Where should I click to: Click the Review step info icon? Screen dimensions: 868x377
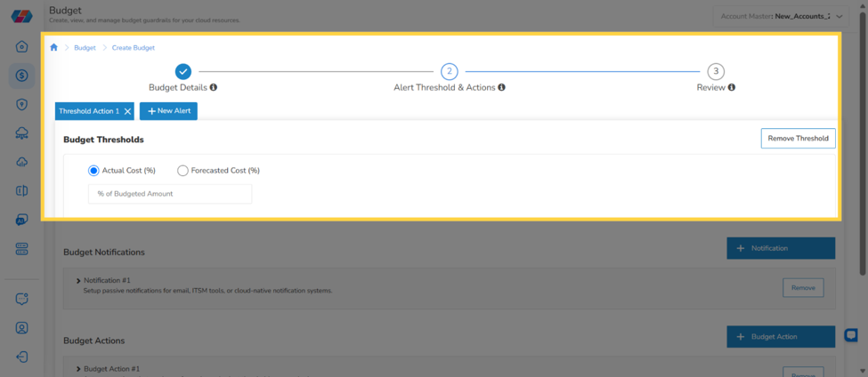[732, 87]
